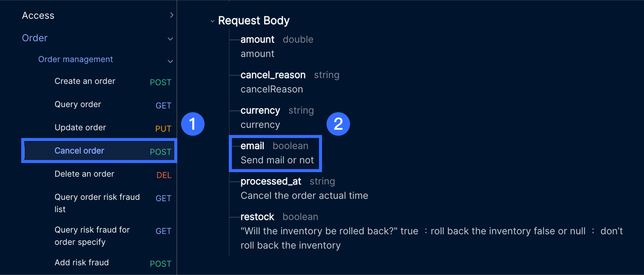Click the Order category label
Image resolution: width=644 pixels, height=275 pixels.
pos(35,38)
